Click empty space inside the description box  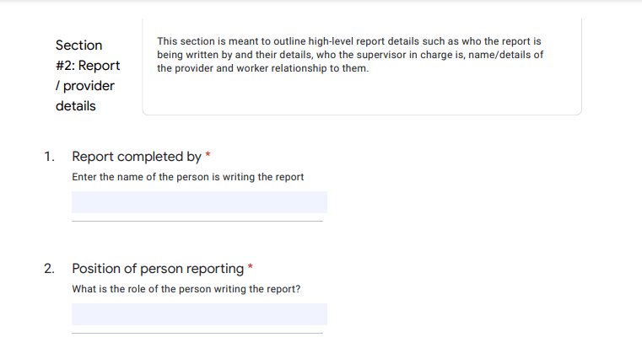coord(362,95)
